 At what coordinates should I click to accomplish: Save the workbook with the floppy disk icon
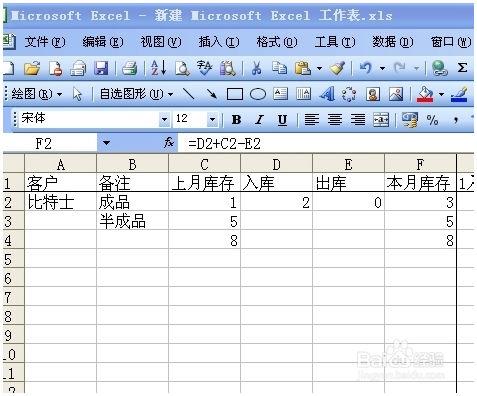(101, 68)
